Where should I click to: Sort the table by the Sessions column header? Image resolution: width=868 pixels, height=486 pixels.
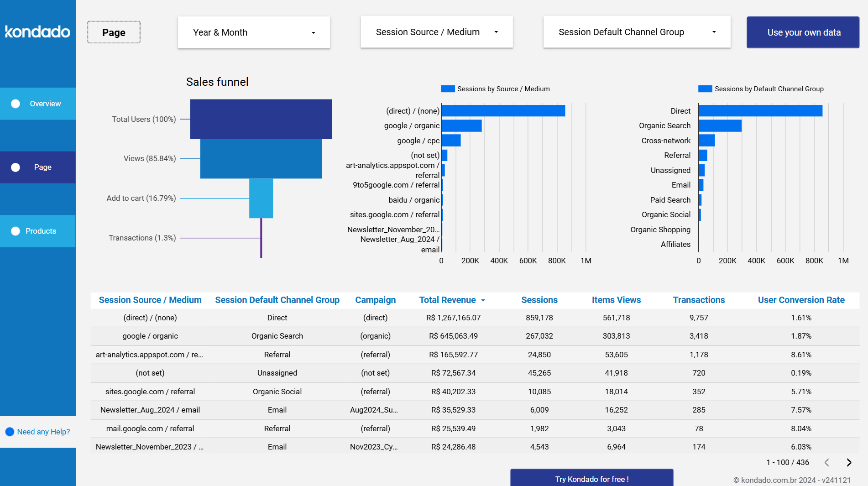point(539,300)
